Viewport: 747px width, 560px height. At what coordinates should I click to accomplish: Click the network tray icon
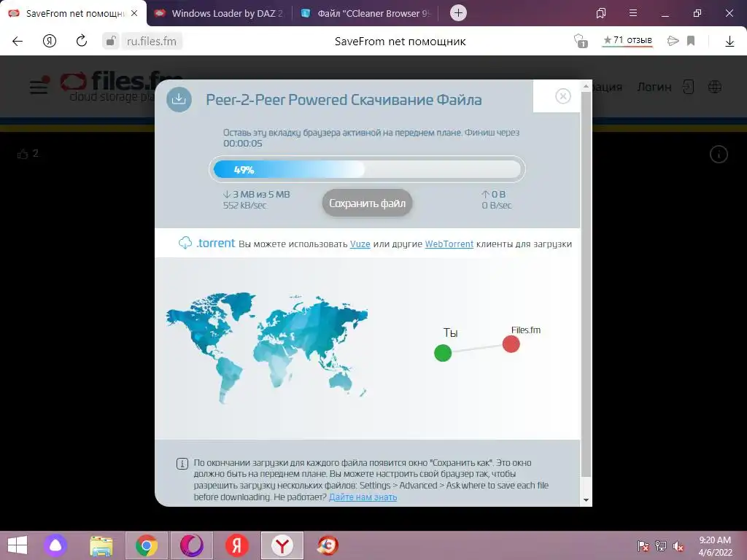click(x=661, y=545)
